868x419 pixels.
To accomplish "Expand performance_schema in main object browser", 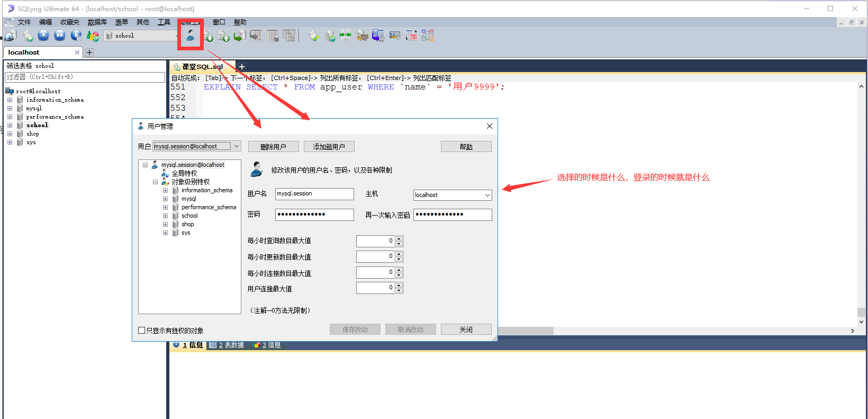I will pyautogui.click(x=10, y=117).
